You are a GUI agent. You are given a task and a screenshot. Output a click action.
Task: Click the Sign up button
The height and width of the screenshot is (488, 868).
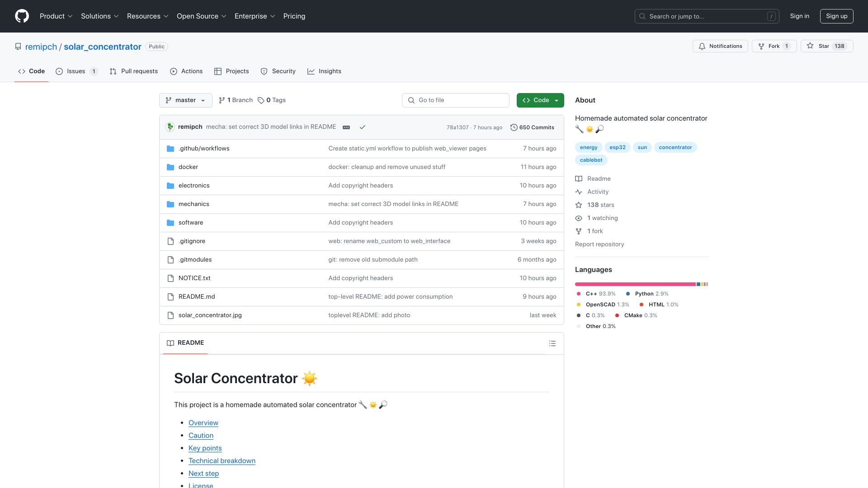pyautogui.click(x=837, y=16)
